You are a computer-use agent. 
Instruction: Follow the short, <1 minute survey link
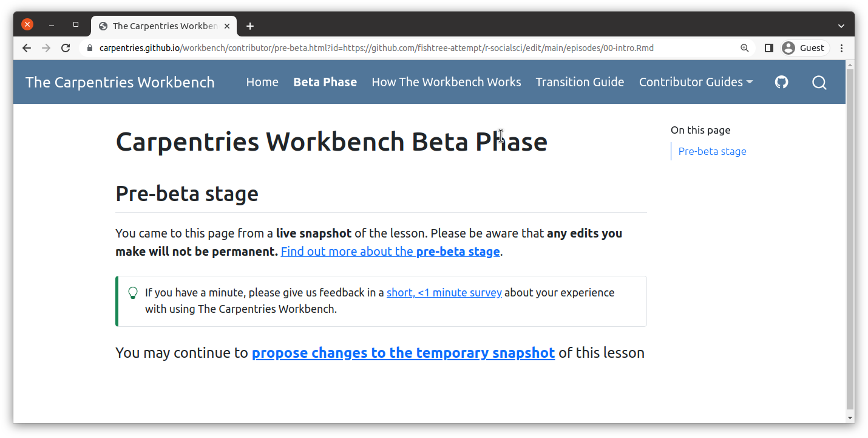click(x=444, y=293)
